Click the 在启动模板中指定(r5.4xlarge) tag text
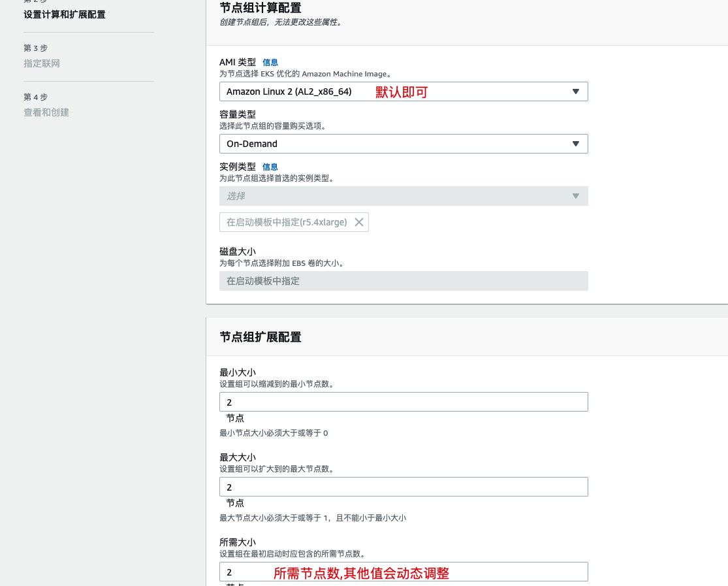Viewport: 728px width, 586px height. click(287, 222)
